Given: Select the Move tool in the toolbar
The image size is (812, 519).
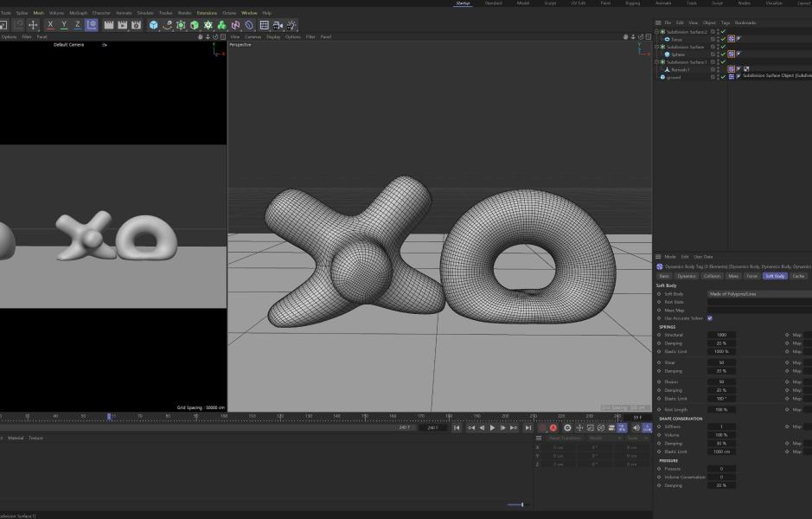Looking at the screenshot, I should [33, 25].
